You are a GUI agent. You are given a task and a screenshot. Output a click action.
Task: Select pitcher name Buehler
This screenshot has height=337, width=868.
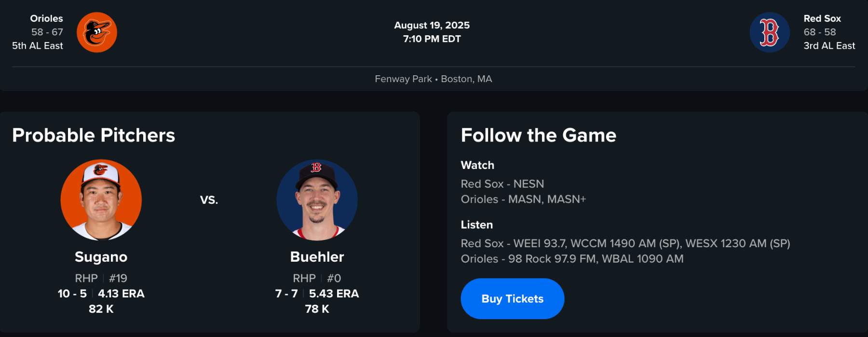coord(317,257)
